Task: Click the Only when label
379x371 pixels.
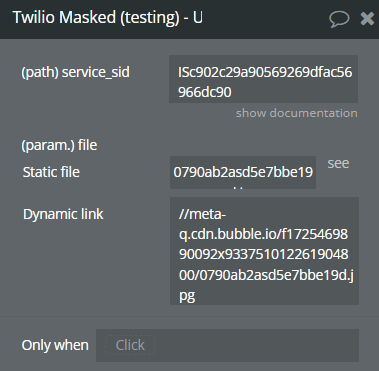Action: click(x=55, y=345)
